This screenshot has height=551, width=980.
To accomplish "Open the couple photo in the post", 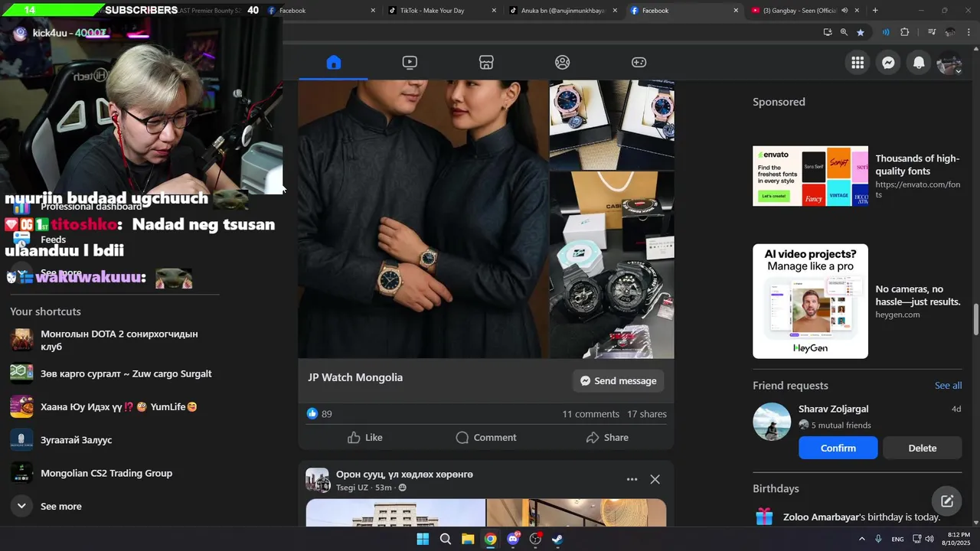I will [x=423, y=219].
